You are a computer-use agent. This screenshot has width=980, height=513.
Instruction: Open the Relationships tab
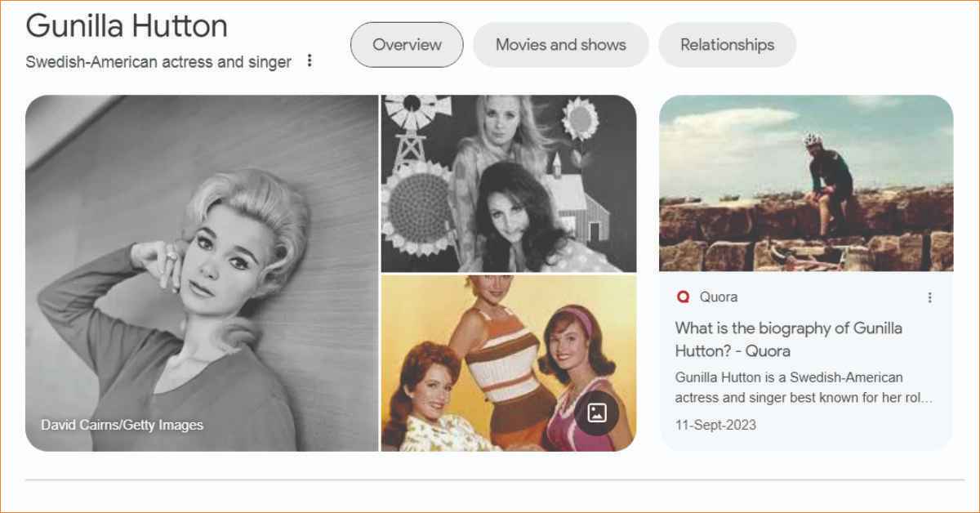point(727,45)
